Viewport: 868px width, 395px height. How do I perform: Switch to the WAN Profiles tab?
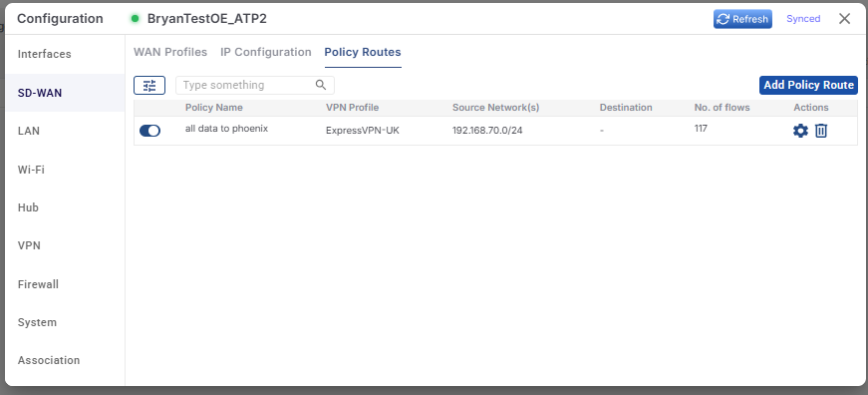coord(170,52)
